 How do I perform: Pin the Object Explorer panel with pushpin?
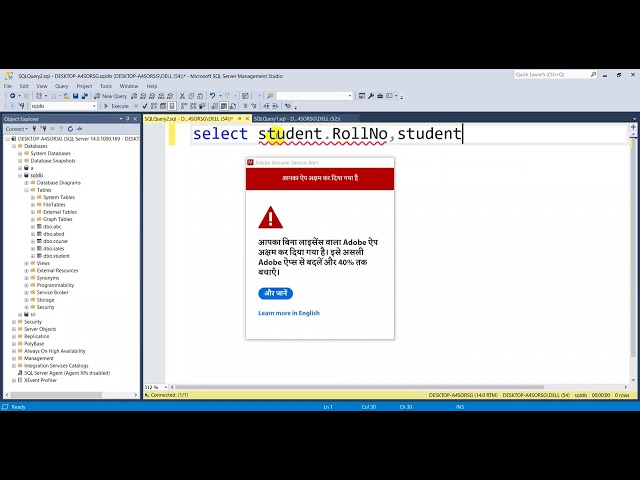coord(128,119)
